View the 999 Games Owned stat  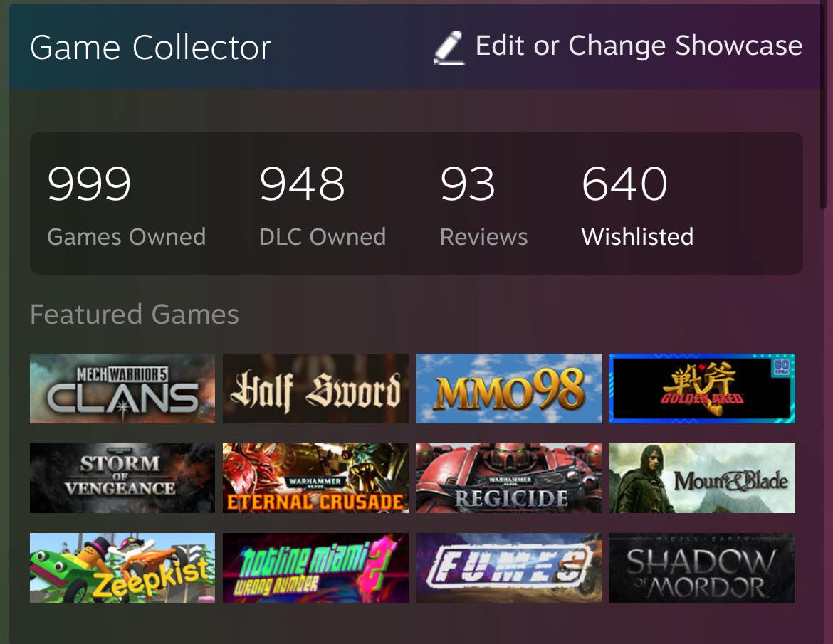pos(127,206)
